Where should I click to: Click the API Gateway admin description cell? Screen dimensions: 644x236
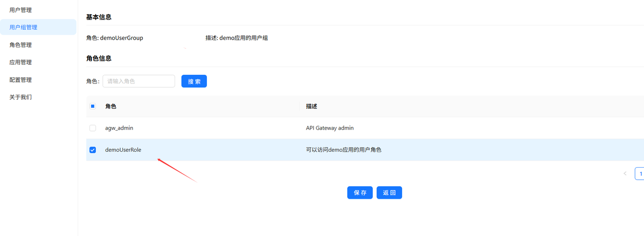coord(330,128)
